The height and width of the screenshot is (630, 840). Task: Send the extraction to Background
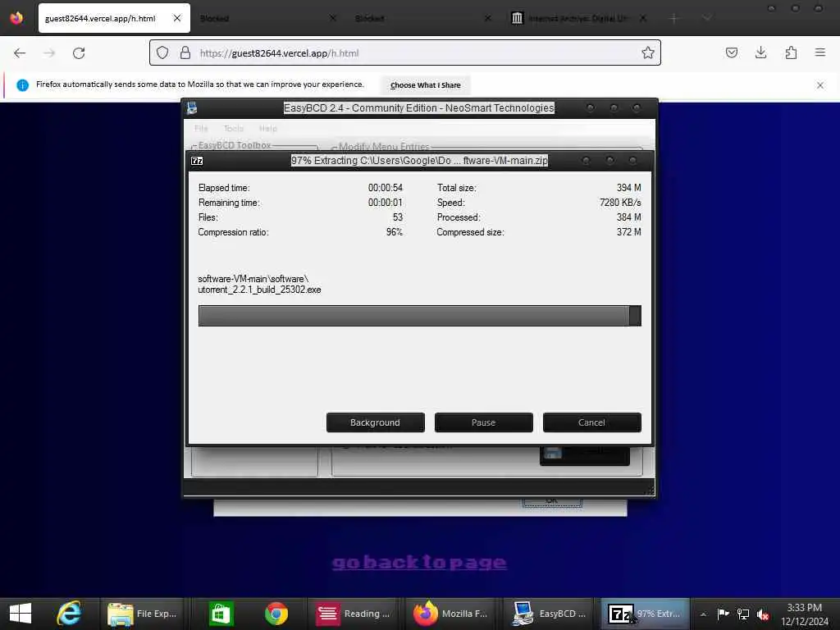[x=375, y=422]
